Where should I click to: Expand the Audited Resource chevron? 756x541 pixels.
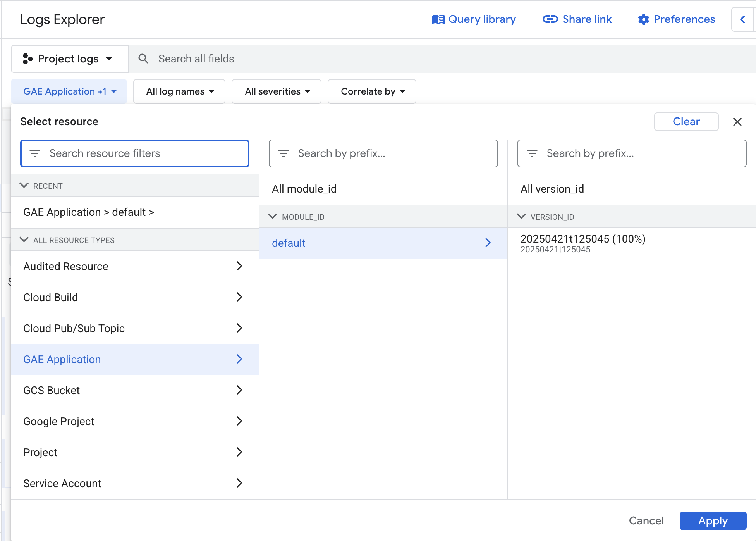point(239,266)
